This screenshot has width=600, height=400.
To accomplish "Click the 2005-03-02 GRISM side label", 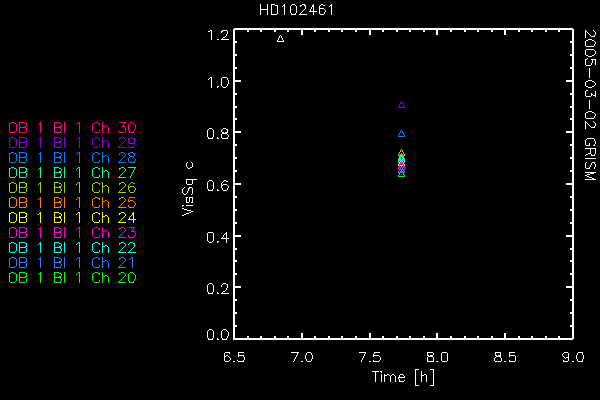I will click(x=590, y=105).
